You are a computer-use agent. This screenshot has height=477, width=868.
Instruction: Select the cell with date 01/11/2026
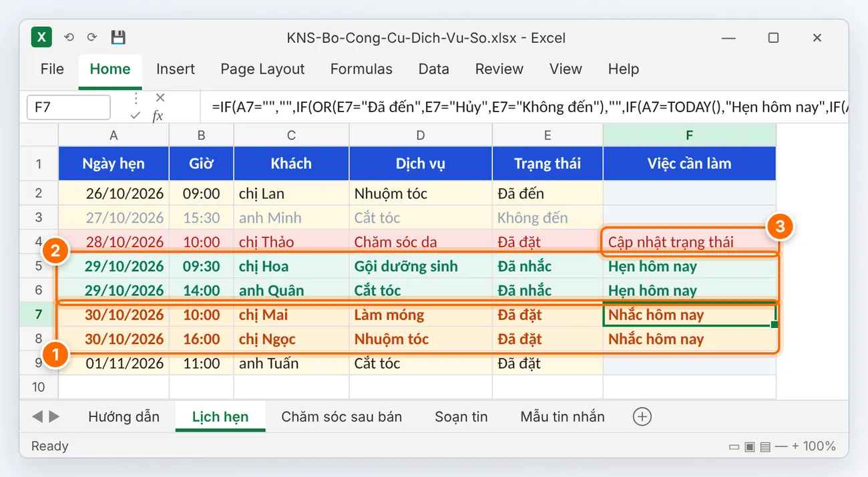(114, 363)
